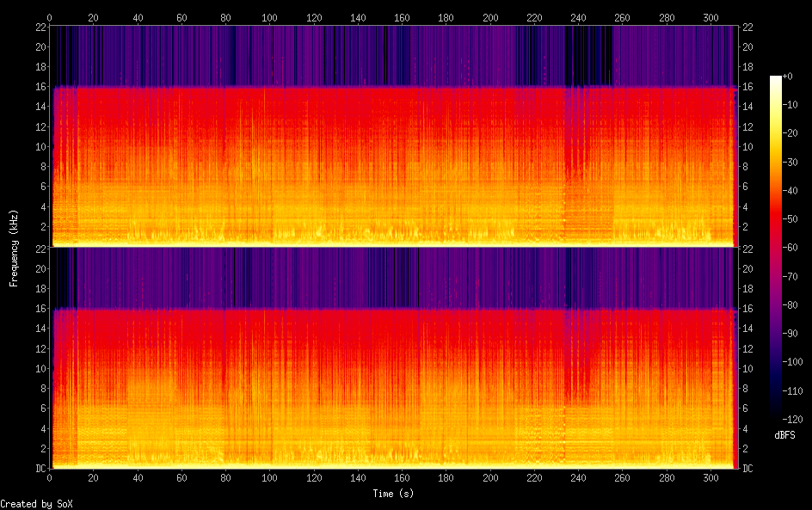Select the "-30" color scale value
The width and height of the screenshot is (812, 510).
coord(790,162)
